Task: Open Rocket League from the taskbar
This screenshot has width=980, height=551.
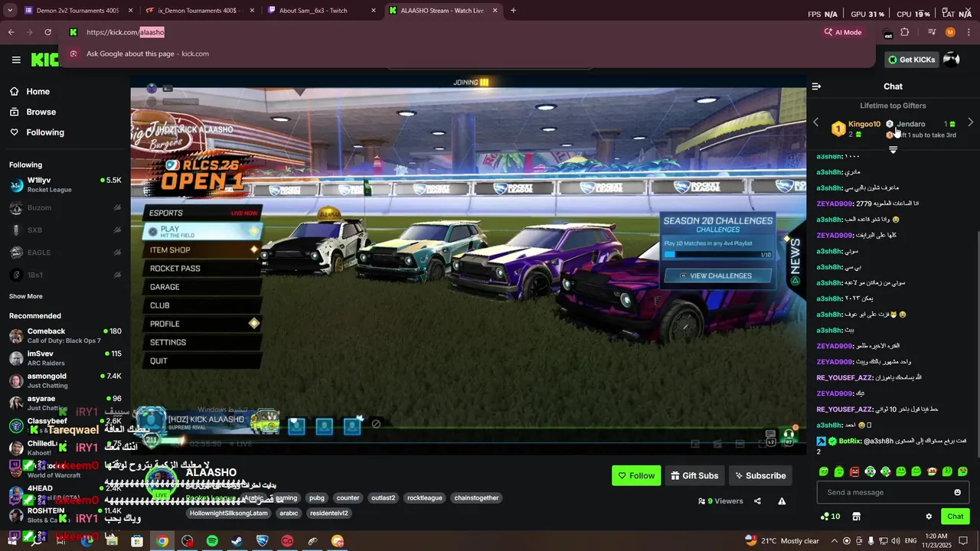Action: click(x=262, y=541)
